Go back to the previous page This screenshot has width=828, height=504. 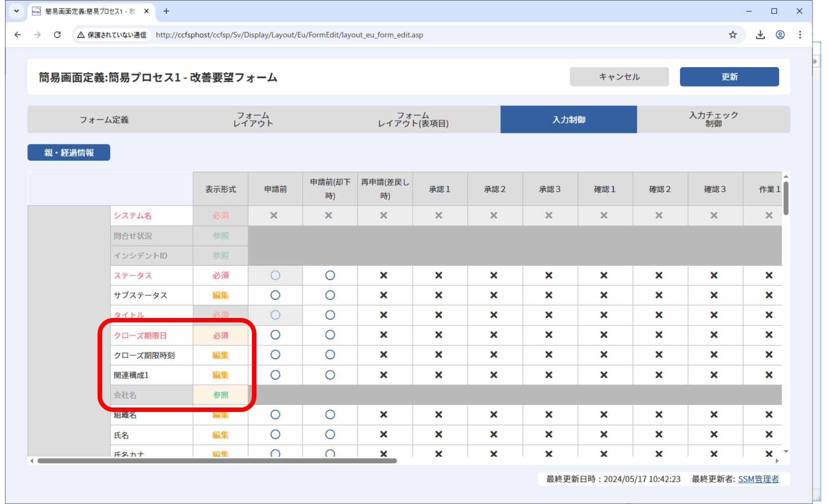[x=18, y=35]
